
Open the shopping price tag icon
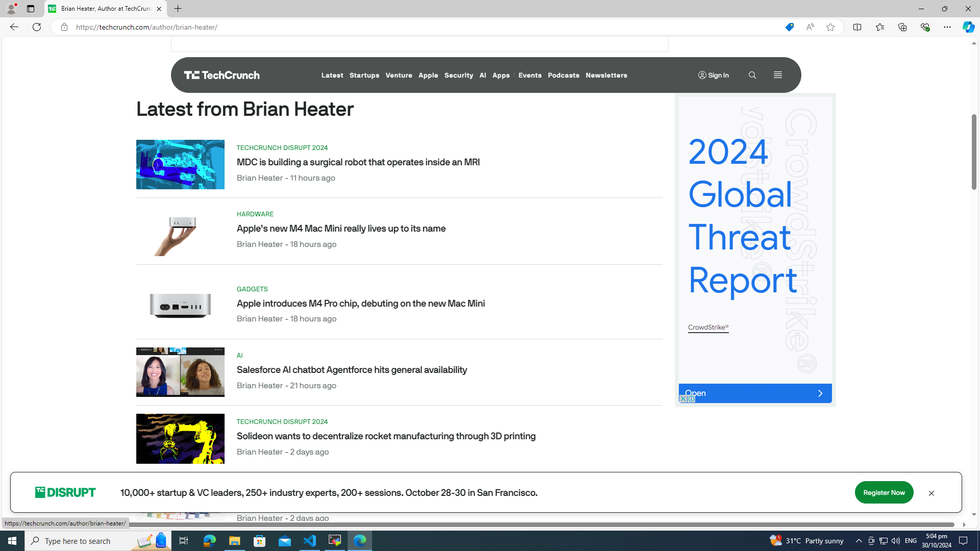pos(789,27)
